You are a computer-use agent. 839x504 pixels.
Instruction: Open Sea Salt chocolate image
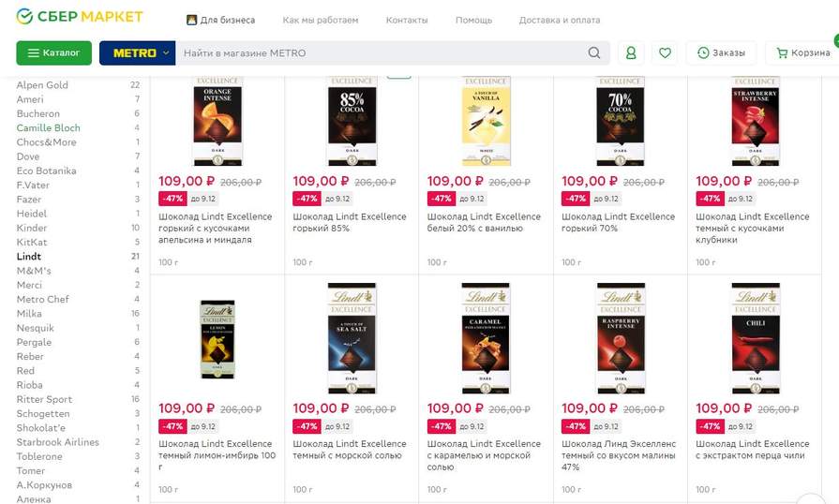[x=352, y=338]
